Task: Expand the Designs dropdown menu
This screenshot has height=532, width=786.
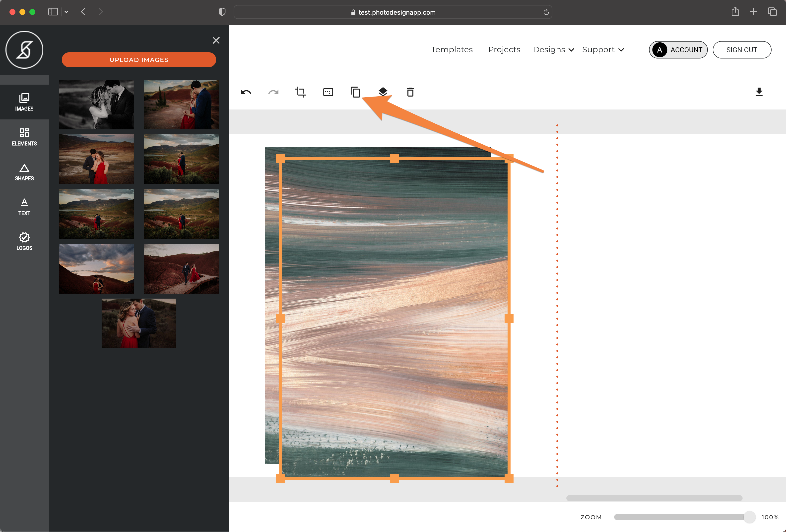Action: coord(553,50)
